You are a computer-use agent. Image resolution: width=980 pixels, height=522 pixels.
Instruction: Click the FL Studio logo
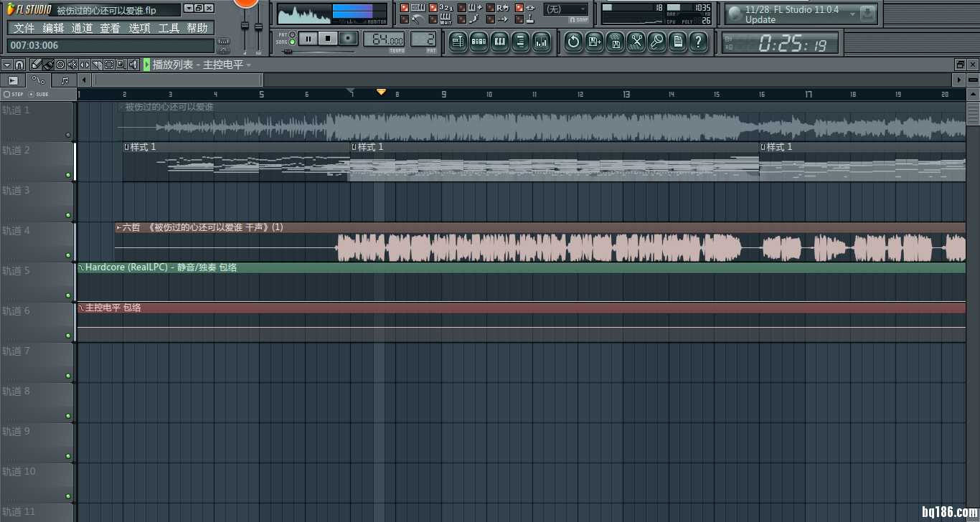pos(29,9)
